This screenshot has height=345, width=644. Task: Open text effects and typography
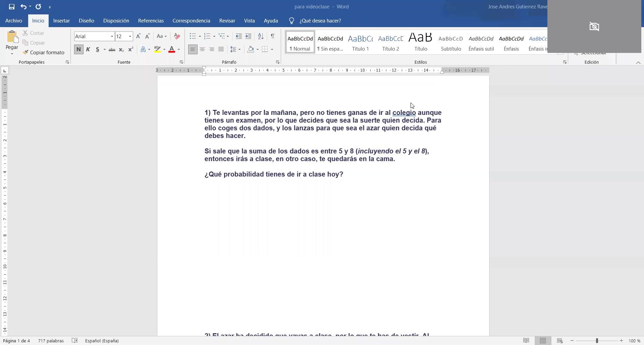coord(143,50)
